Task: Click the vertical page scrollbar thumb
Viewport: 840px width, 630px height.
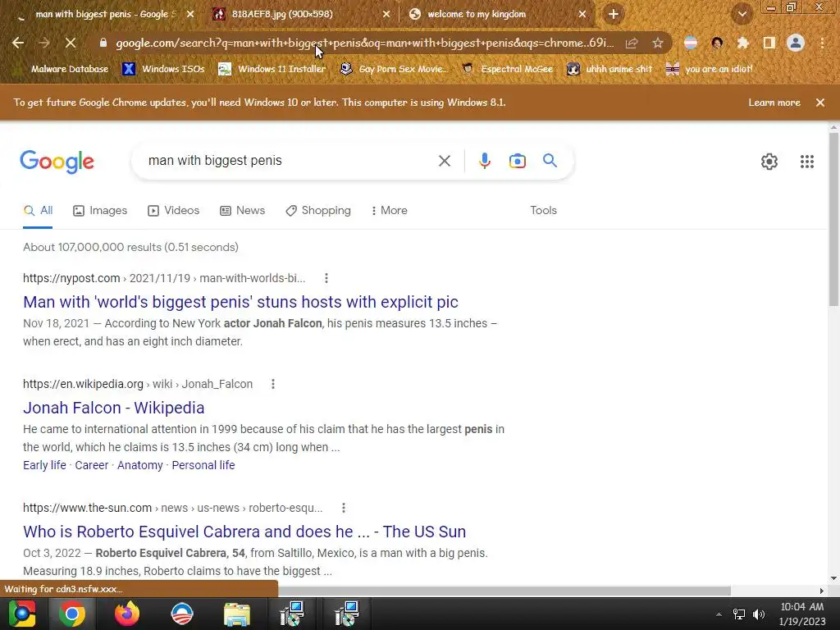Action: click(833, 219)
